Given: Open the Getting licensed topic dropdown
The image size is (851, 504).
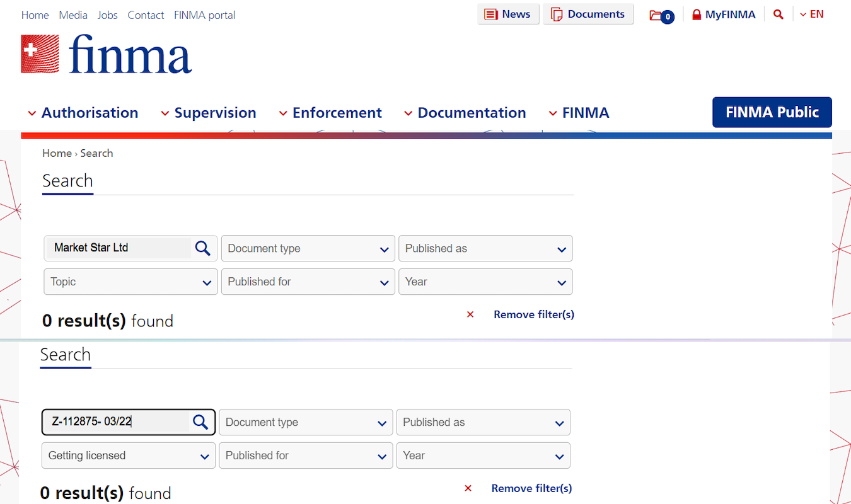Looking at the screenshot, I should 129,455.
